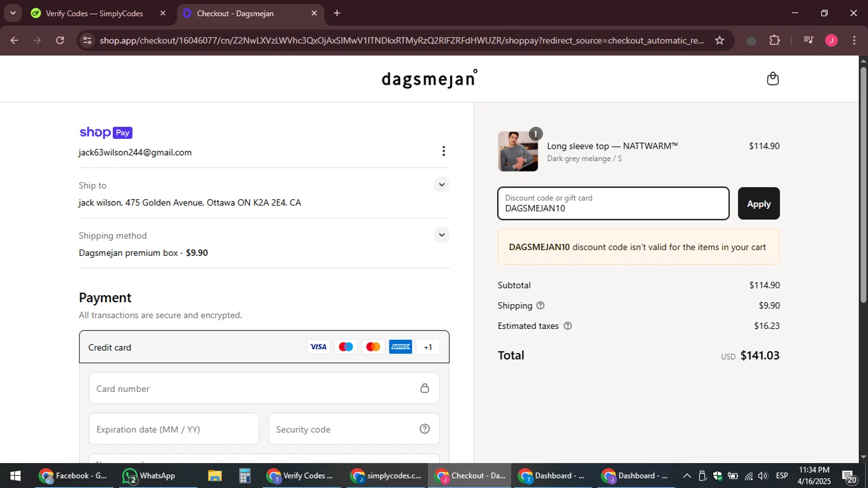Open the Chrome profile avatar
Viewport: 868px width, 488px height.
coord(832,41)
